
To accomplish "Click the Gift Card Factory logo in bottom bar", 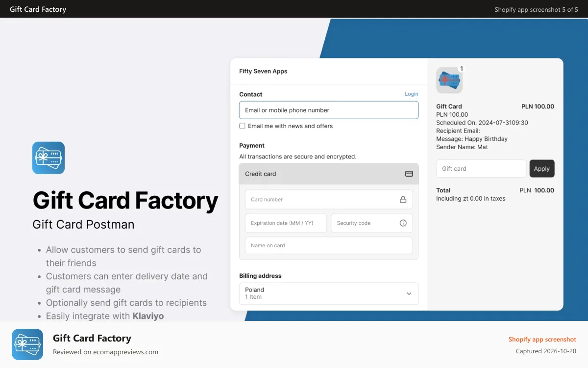I will 27,344.
